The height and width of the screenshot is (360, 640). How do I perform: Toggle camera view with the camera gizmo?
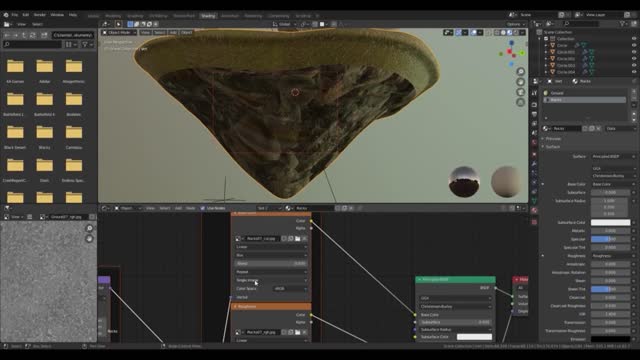(520, 92)
